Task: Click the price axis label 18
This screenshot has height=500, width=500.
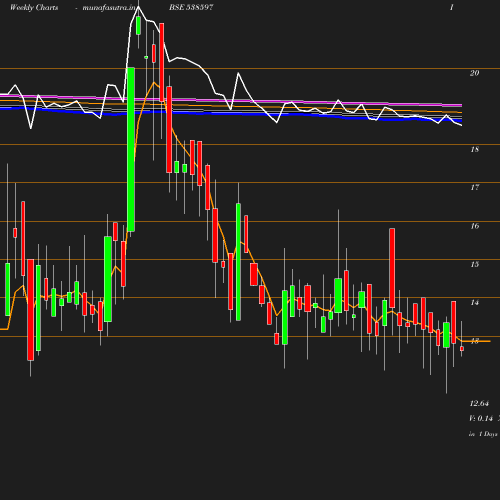Action: (475, 149)
